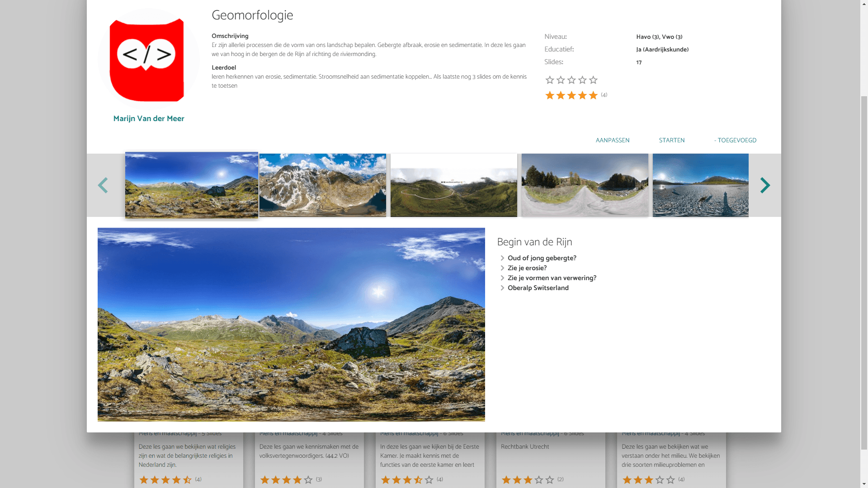
Task: Expand 'Oberalp Switserland' item
Action: [538, 288]
